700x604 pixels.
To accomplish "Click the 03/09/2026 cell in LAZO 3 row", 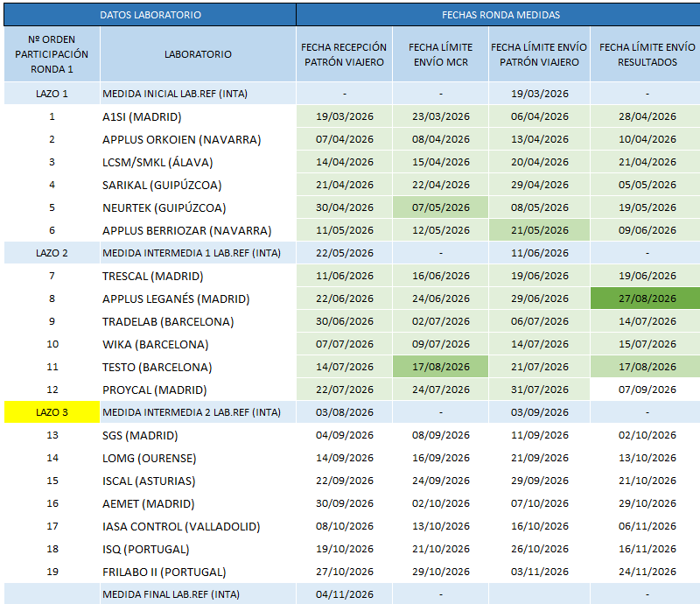I will 539,412.
